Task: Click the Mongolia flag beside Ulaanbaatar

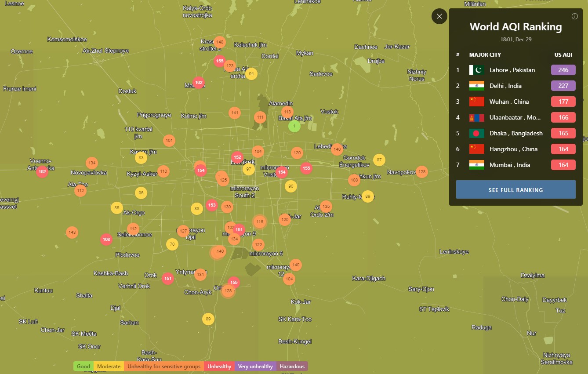Action: (477, 117)
